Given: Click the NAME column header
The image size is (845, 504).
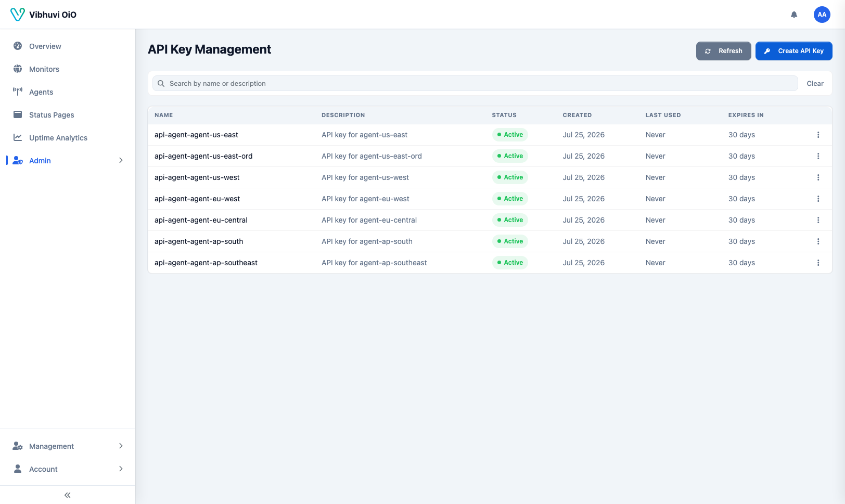Looking at the screenshot, I should pos(163,115).
